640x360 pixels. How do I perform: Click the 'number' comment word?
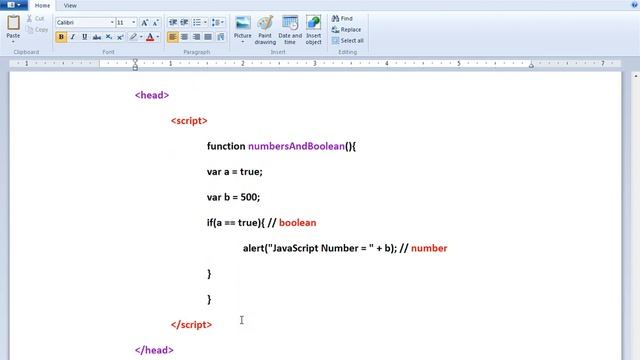click(429, 248)
